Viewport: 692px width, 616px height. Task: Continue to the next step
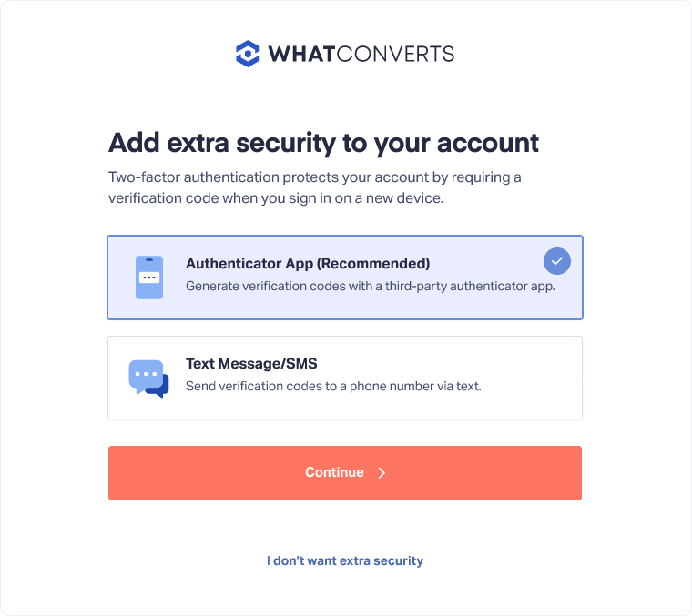click(x=345, y=473)
